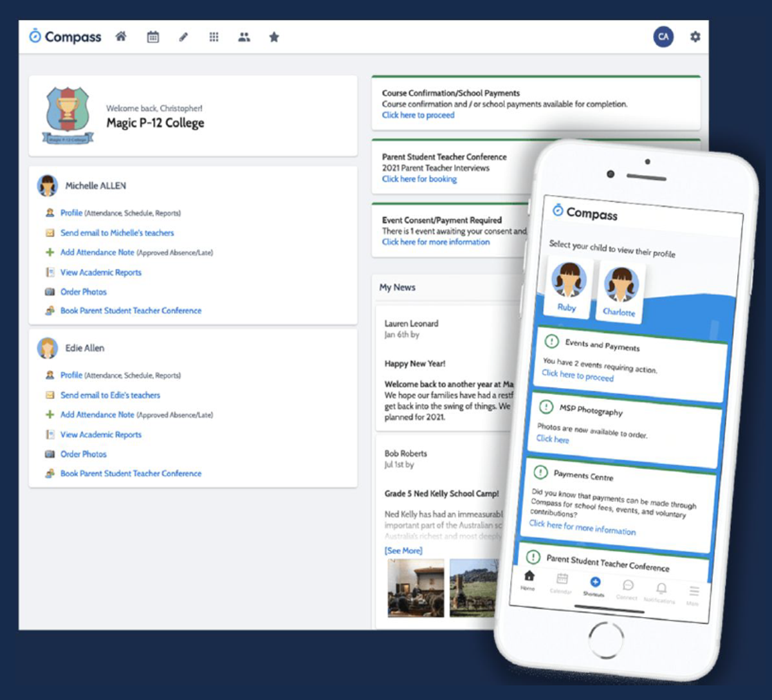The width and height of the screenshot is (772, 700).
Task: Tap the Events and Payments card title
Action: click(602, 345)
